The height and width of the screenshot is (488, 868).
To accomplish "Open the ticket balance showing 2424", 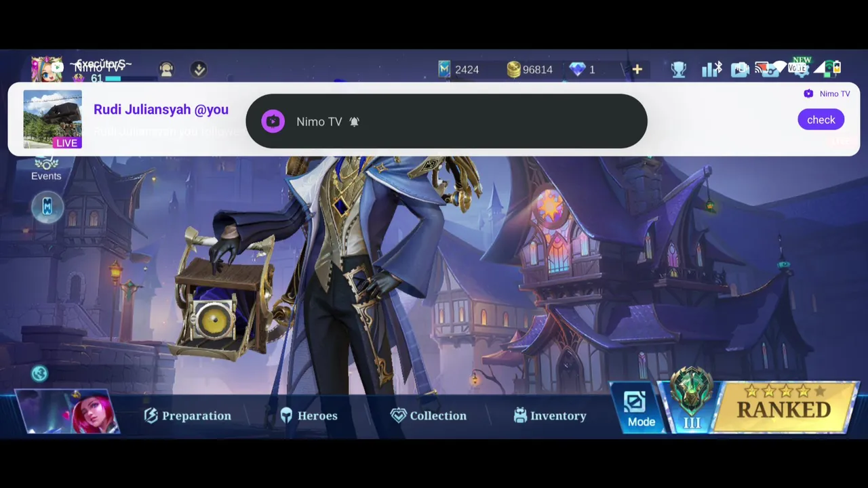I will click(x=459, y=69).
